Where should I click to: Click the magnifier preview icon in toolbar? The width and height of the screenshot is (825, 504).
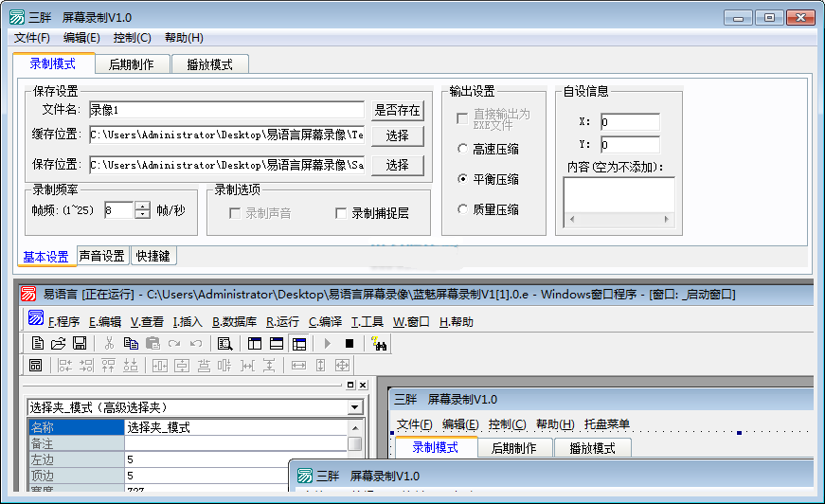pos(225,344)
